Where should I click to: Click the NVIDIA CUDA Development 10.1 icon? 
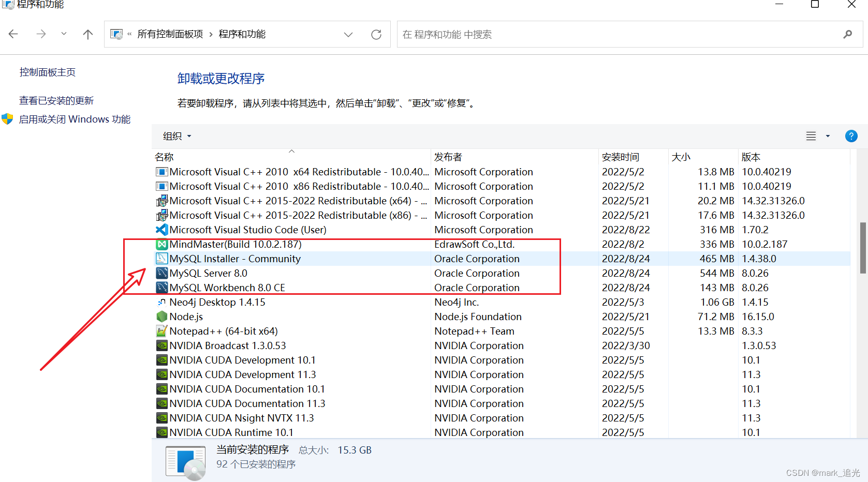pyautogui.click(x=162, y=360)
